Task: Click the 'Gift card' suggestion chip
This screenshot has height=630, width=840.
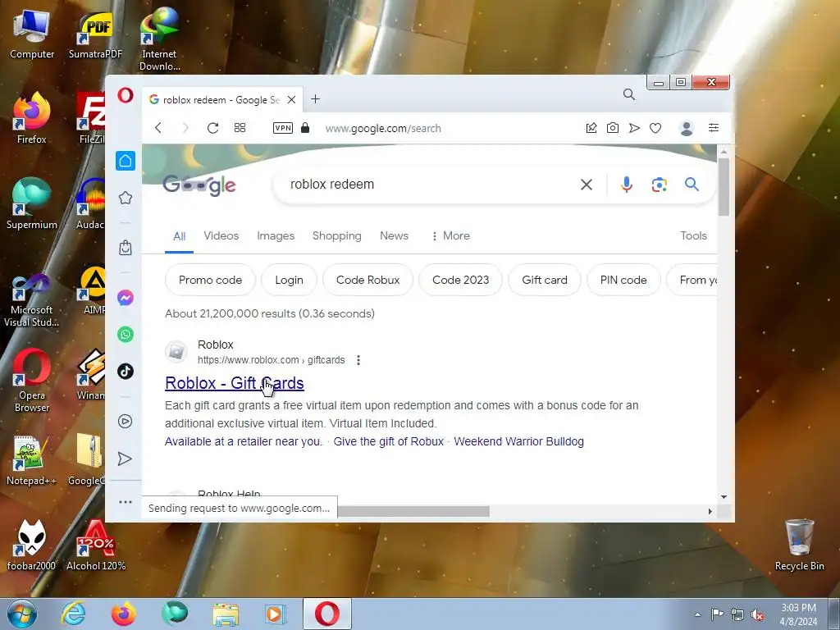Action: [545, 280]
